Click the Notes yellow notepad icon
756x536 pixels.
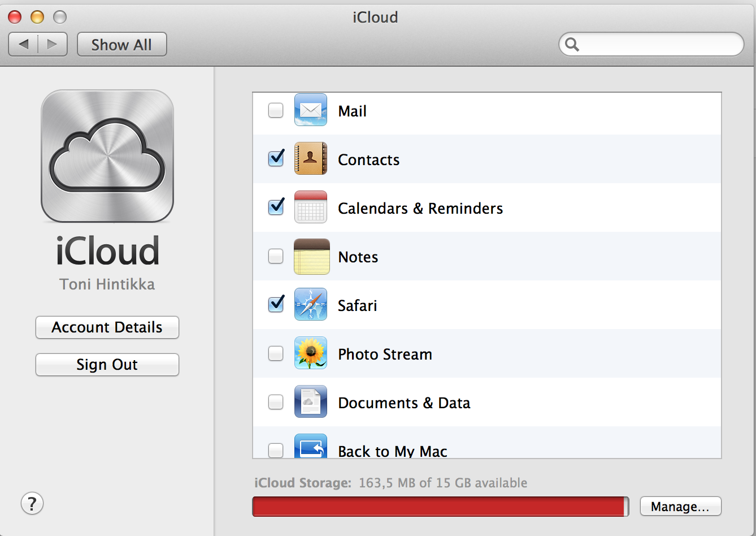point(311,256)
